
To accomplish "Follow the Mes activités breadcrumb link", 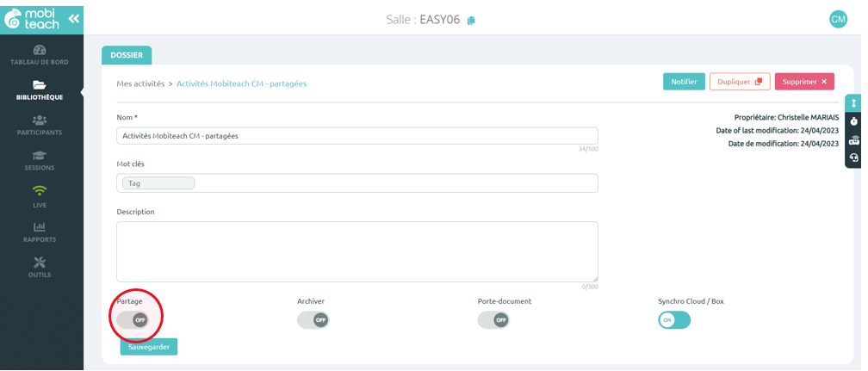I will click(140, 83).
